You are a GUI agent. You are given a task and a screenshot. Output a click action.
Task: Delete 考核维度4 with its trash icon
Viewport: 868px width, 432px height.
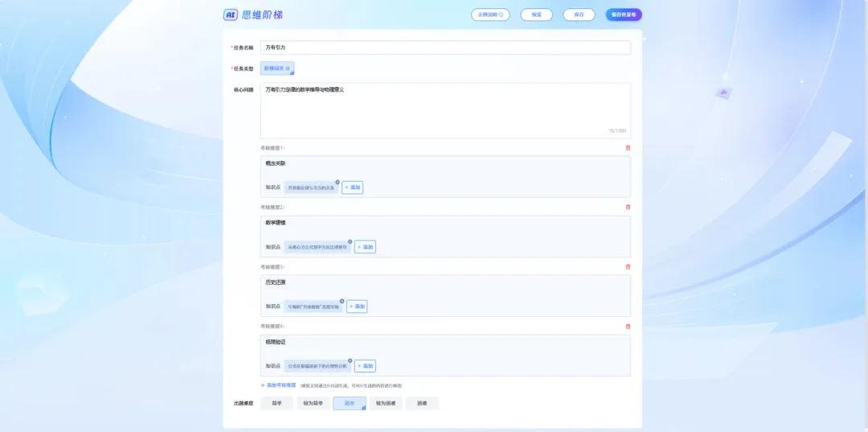(628, 327)
